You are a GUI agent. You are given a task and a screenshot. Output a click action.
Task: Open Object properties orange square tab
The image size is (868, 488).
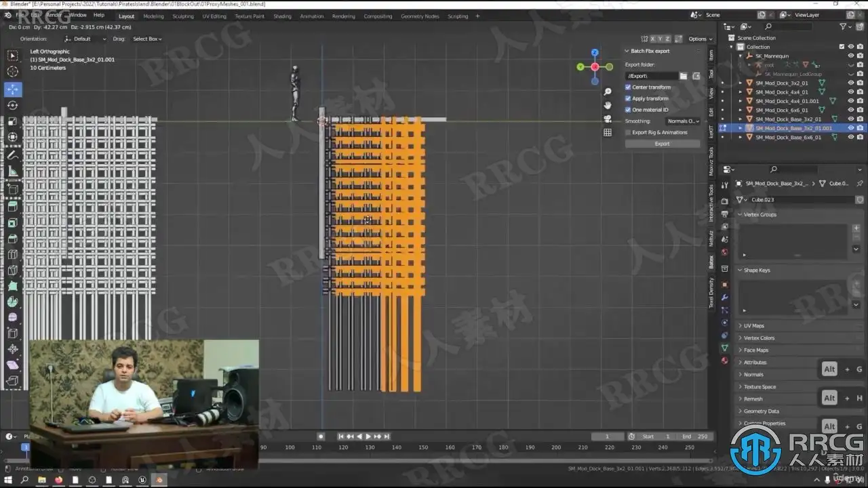tap(725, 285)
